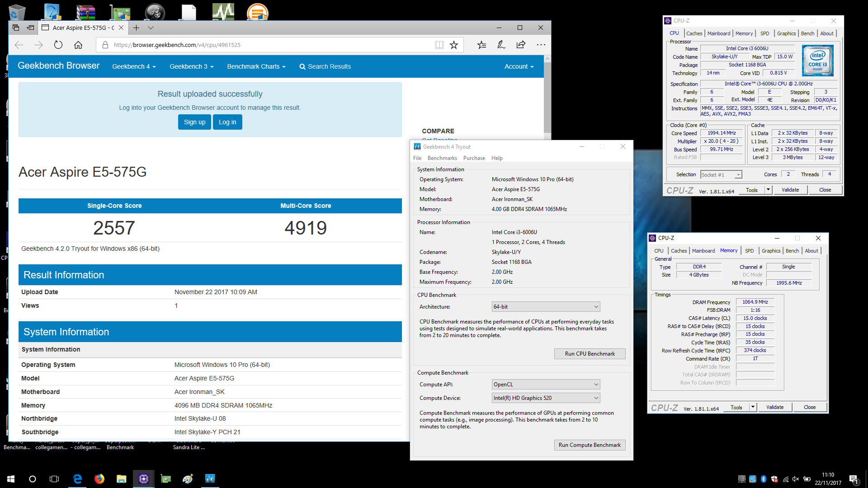
Task: Open Benchmark Charts dropdown menu
Action: [256, 66]
